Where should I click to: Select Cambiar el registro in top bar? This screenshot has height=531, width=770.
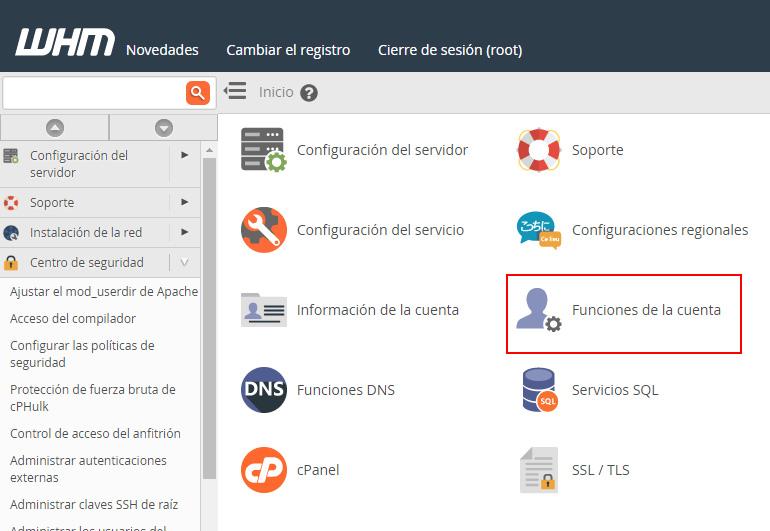pyautogui.click(x=288, y=50)
